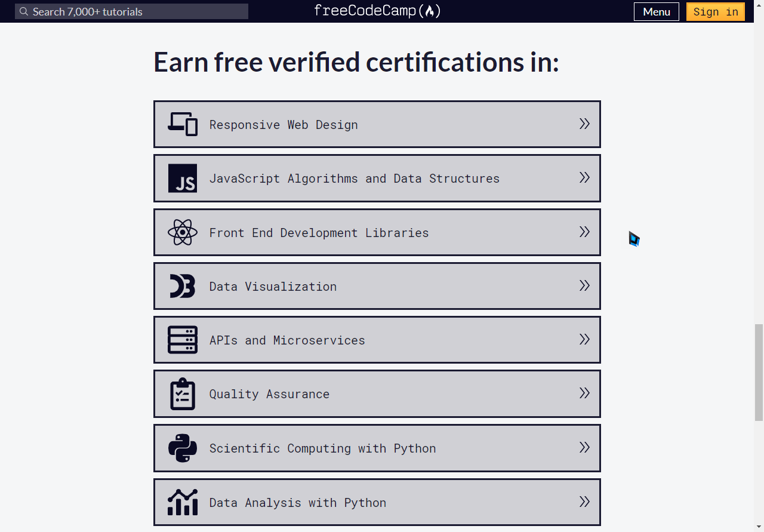Click the server stack icon for APIs
This screenshot has height=532, width=764.
click(x=183, y=340)
